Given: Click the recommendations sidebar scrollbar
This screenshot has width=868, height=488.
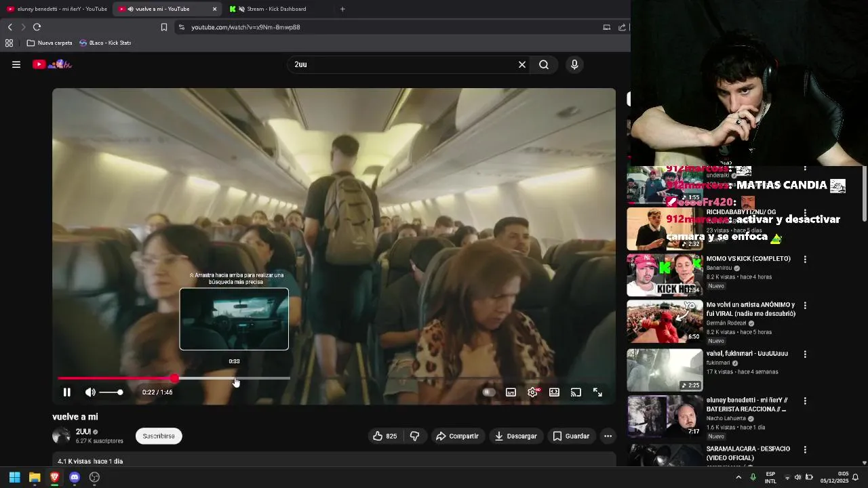Looking at the screenshot, I should (x=864, y=193).
